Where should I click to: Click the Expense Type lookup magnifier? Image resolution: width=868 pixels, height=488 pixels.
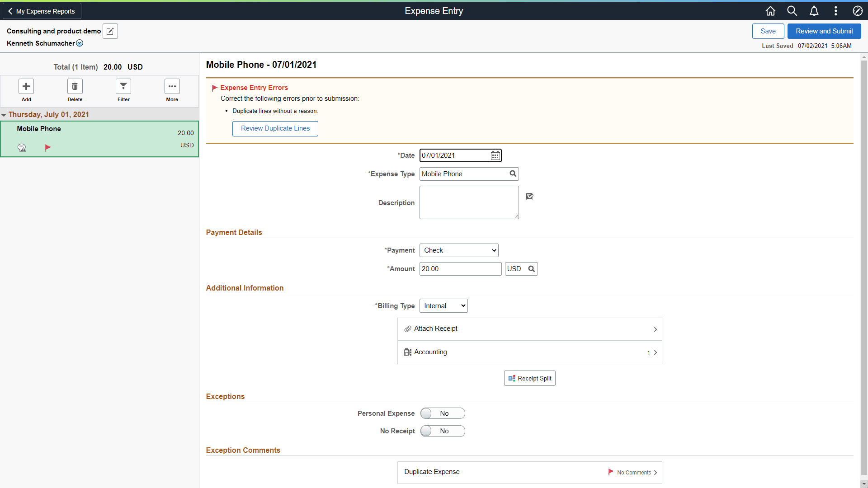point(512,174)
